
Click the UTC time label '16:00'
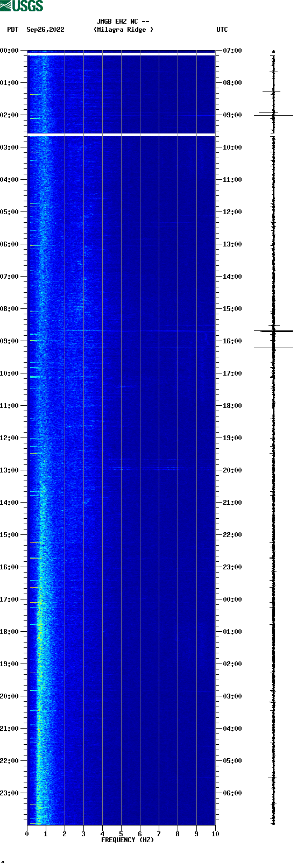coord(232,341)
